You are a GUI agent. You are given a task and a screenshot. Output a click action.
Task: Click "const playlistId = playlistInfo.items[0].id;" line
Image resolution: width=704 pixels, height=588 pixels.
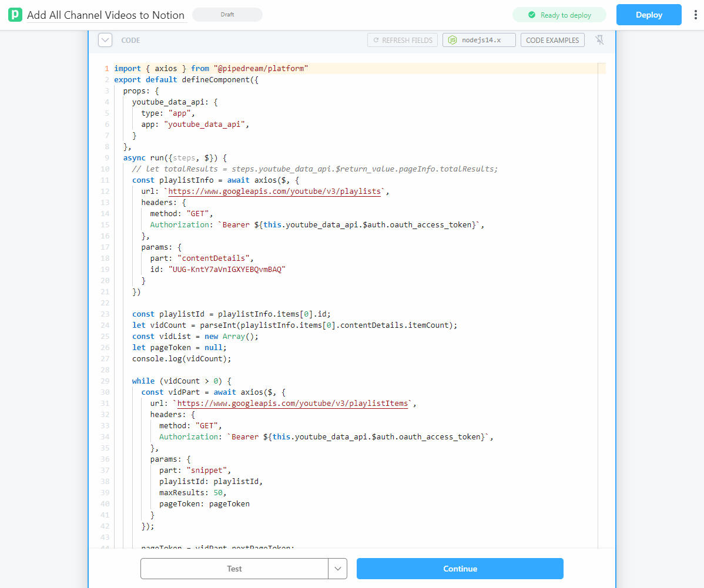coord(231,314)
